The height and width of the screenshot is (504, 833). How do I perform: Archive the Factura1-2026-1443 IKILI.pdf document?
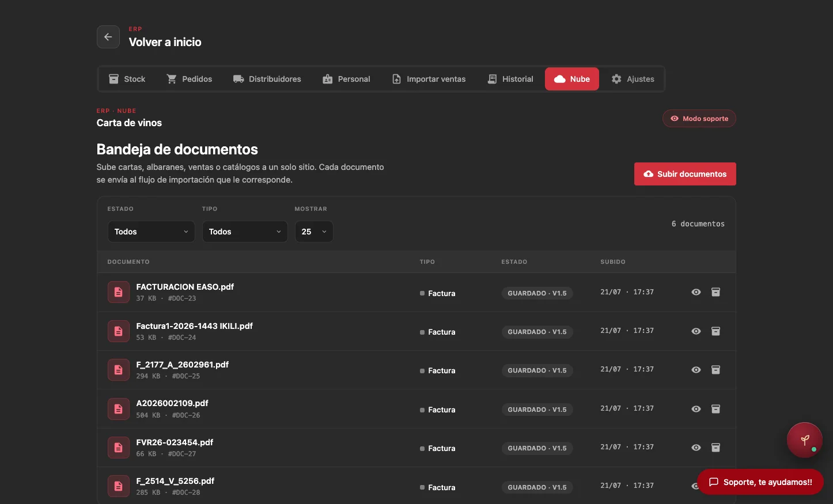point(715,331)
